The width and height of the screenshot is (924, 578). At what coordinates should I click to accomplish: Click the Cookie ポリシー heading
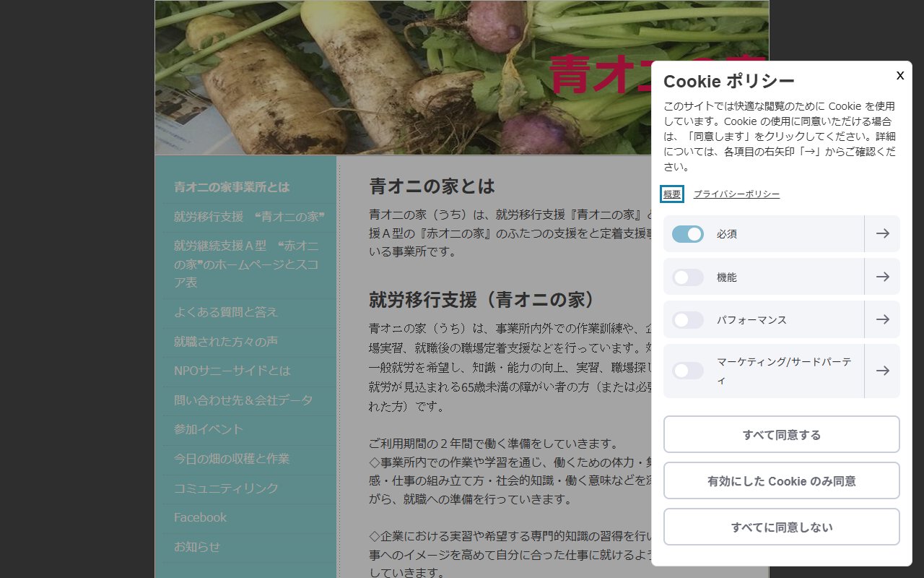(729, 80)
